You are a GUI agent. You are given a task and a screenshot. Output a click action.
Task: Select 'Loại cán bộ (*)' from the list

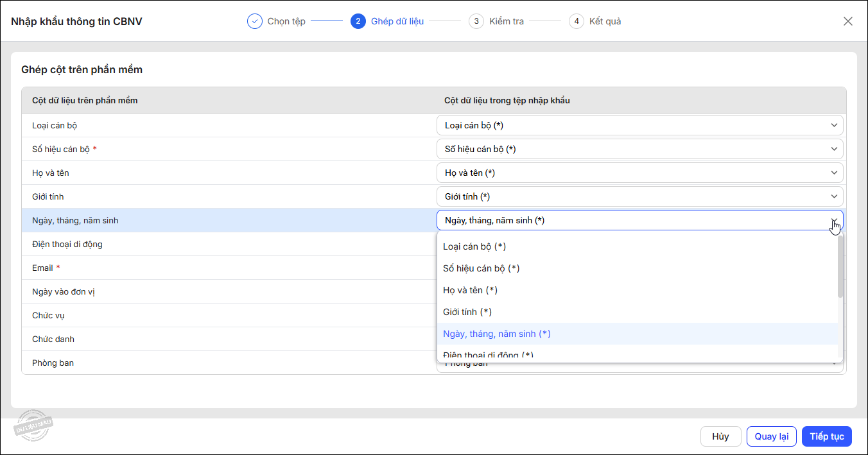click(x=474, y=246)
